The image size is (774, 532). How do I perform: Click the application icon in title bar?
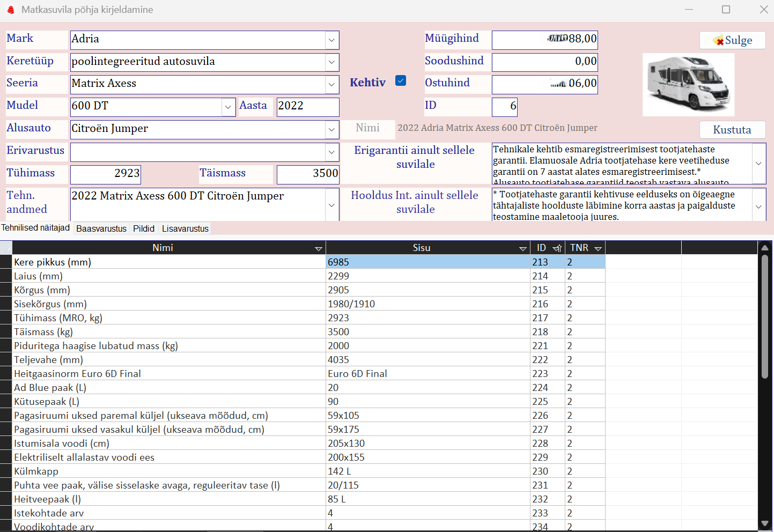[11, 10]
